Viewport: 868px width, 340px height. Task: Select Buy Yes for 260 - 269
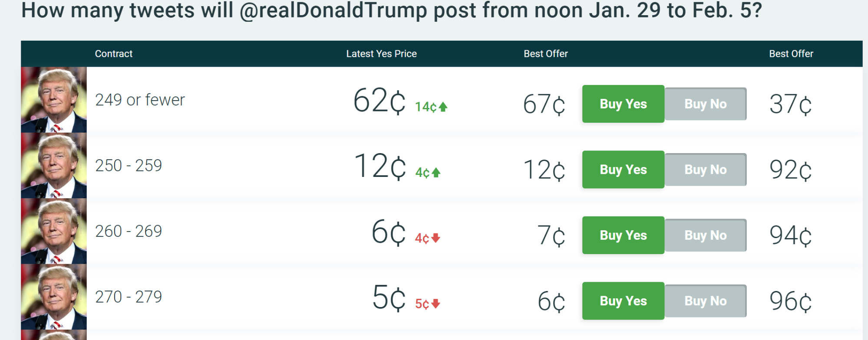coord(623,235)
